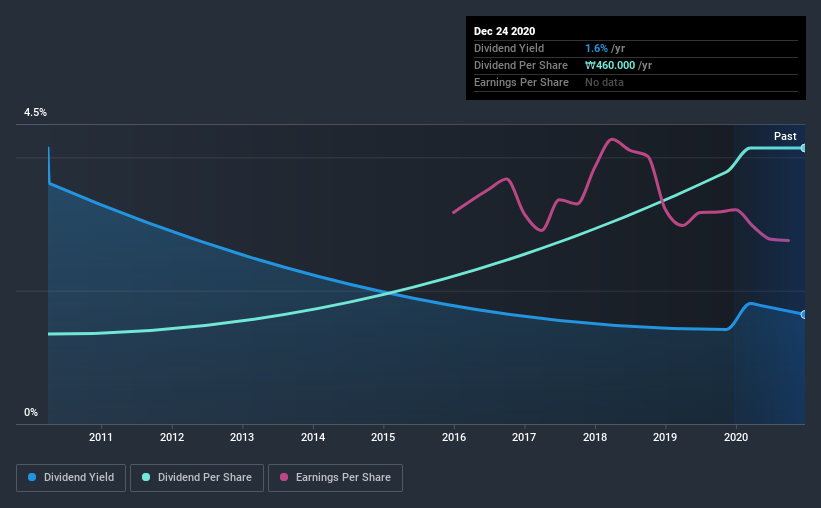Click the teal Dividend Per Share legend dot

point(146,477)
